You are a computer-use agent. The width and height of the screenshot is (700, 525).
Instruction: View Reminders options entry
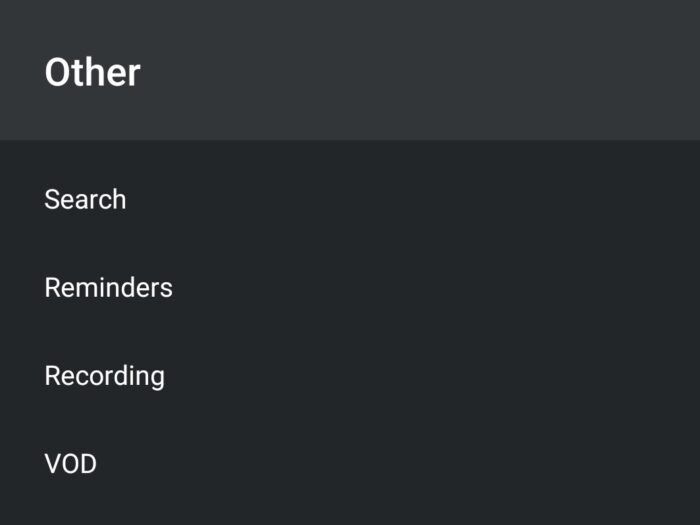tap(108, 288)
